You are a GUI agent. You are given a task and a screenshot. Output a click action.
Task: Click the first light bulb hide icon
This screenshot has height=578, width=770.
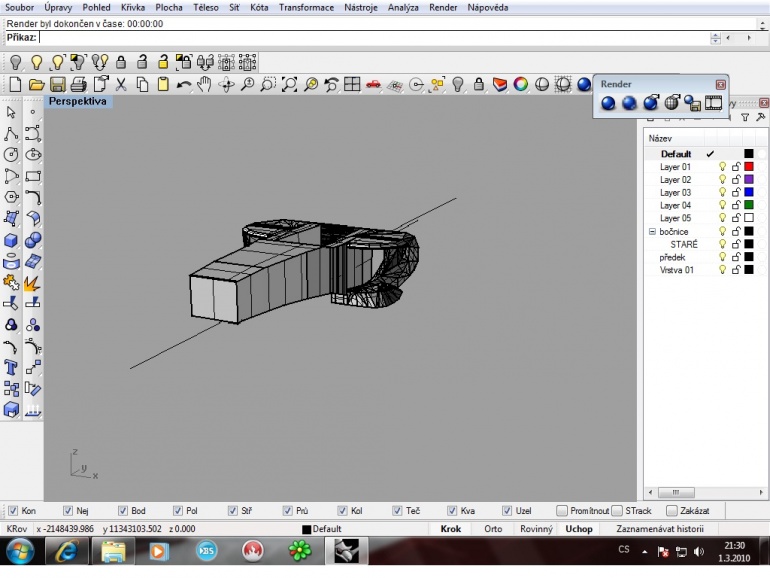pos(16,62)
